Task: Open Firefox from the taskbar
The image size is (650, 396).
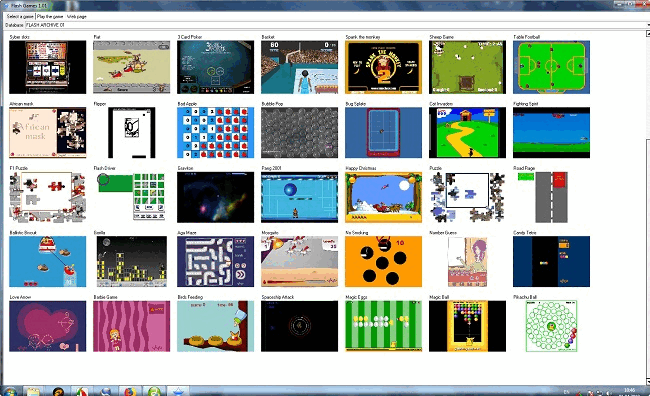Action: click(x=130, y=391)
